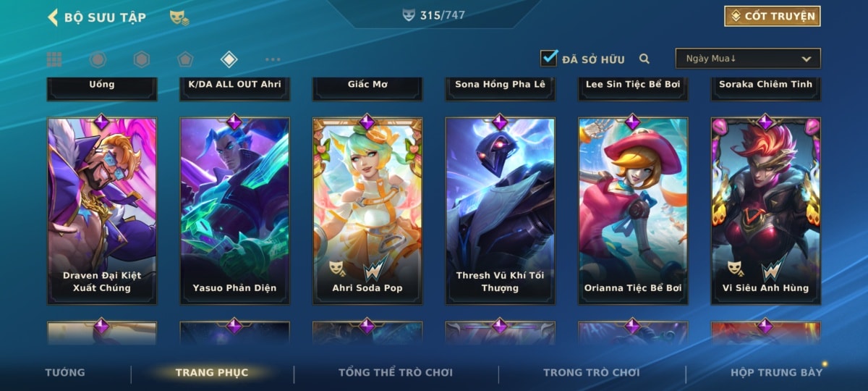Expand the sort list with the chevron arrow
The width and height of the screenshot is (868, 391).
pyautogui.click(x=807, y=59)
